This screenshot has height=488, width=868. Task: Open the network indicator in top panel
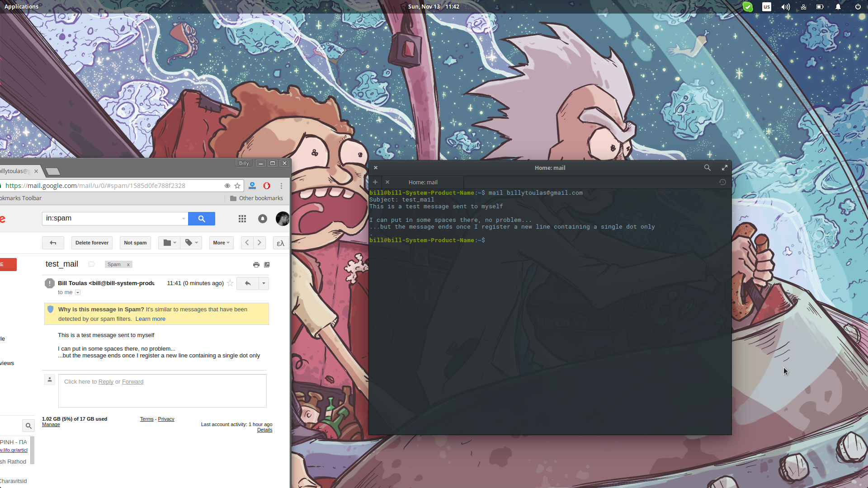(x=803, y=7)
